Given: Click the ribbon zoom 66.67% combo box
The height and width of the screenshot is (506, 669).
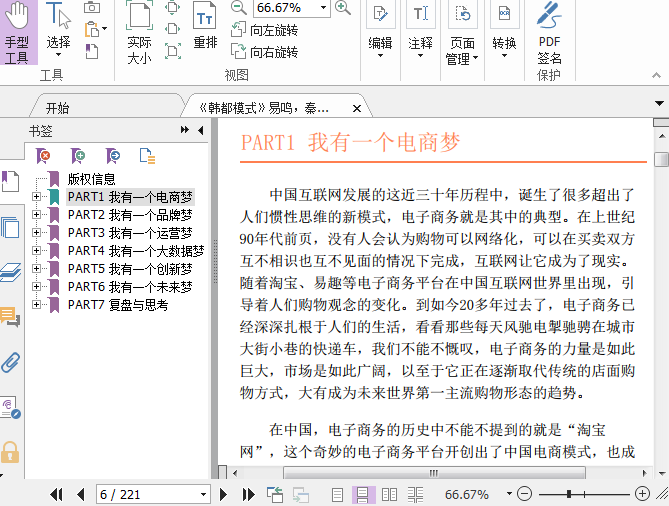Looking at the screenshot, I should pos(291,8).
